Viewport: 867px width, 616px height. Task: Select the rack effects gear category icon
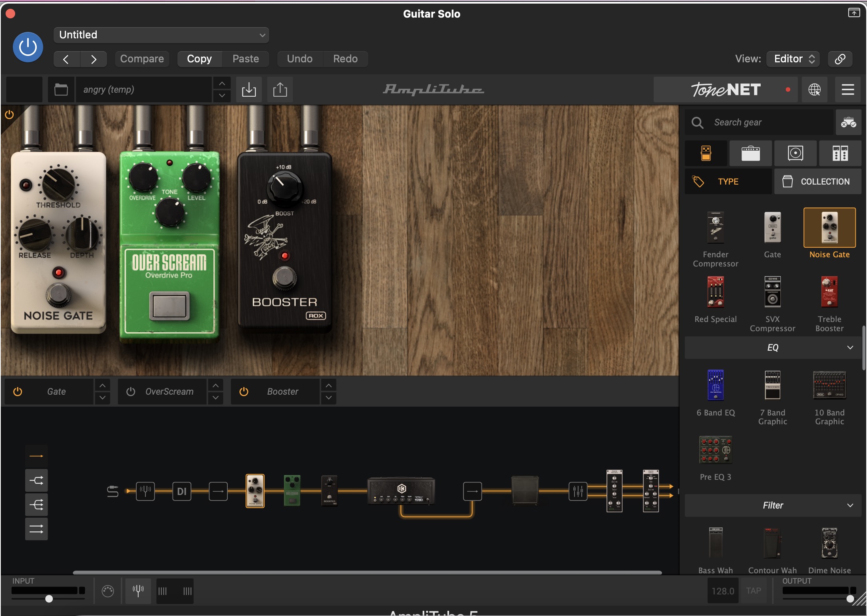click(840, 153)
